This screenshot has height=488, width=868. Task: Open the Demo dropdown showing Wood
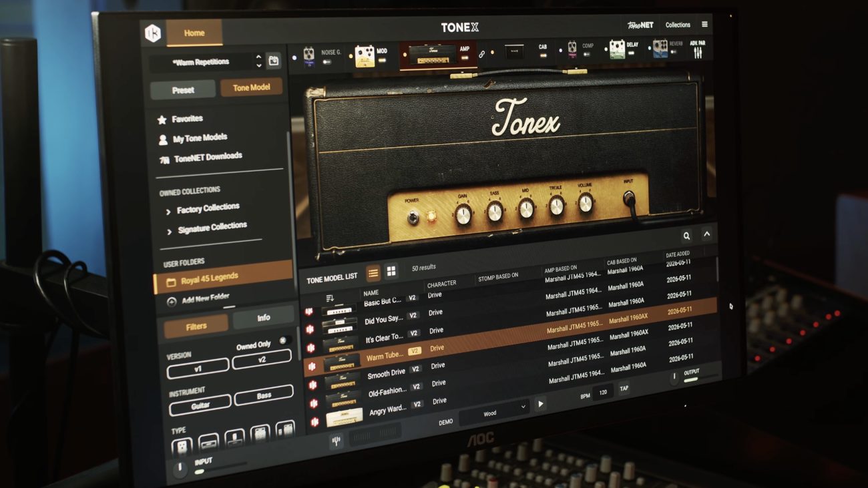pos(495,413)
